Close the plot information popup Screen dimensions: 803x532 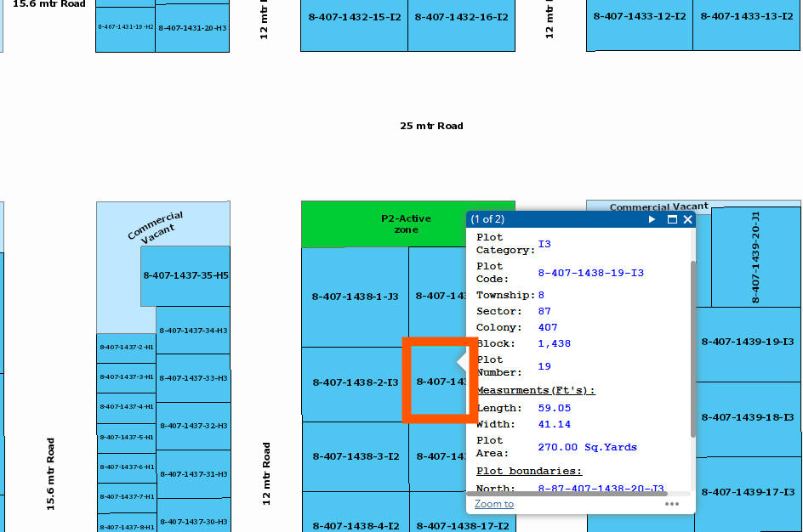687,219
